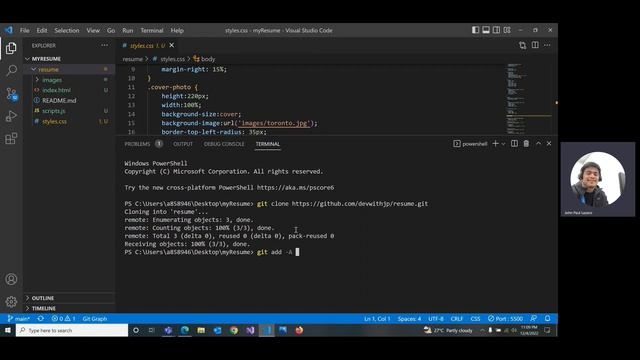Synchronize changes via status bar sync icon
The height and width of the screenshot is (360, 640).
(40, 319)
